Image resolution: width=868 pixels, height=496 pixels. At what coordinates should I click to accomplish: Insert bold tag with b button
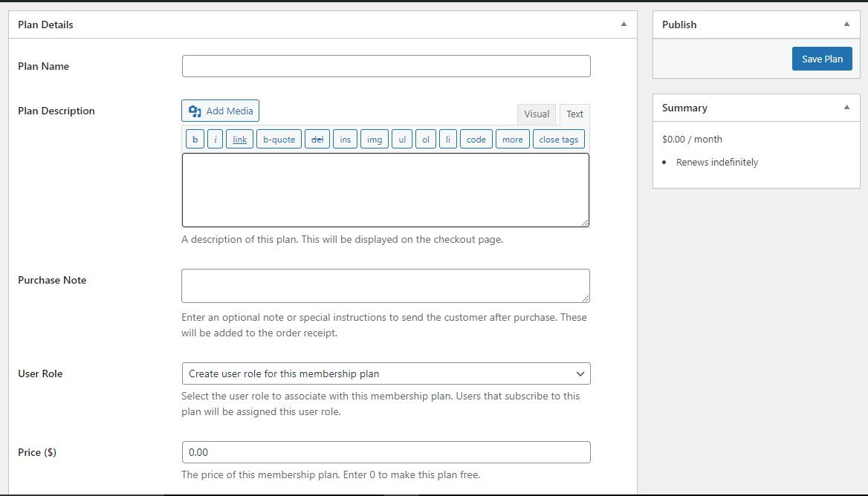[195, 140]
